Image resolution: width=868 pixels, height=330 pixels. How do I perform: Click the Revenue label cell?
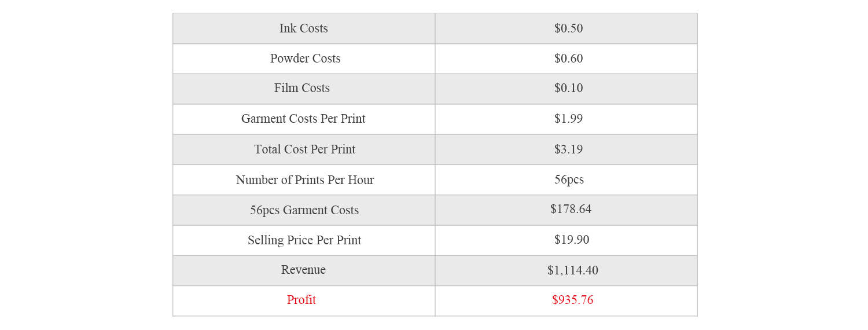(x=303, y=270)
